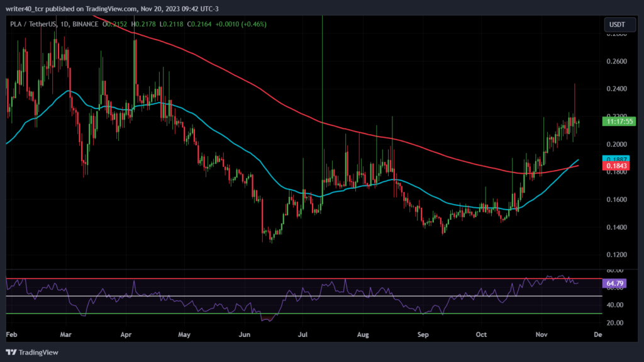Click the 0.2600 price axis label
Screen dimensions: 644x362
coord(616,62)
